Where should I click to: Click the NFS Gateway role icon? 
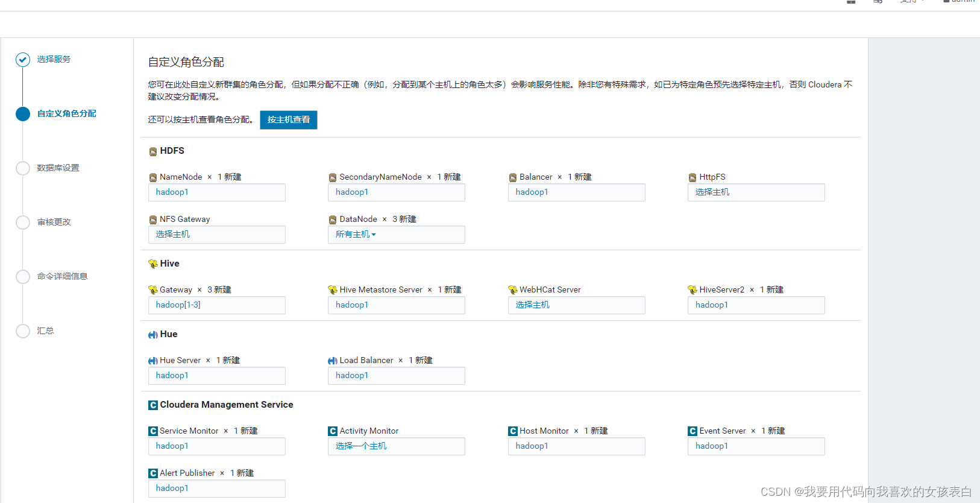pyautogui.click(x=153, y=220)
